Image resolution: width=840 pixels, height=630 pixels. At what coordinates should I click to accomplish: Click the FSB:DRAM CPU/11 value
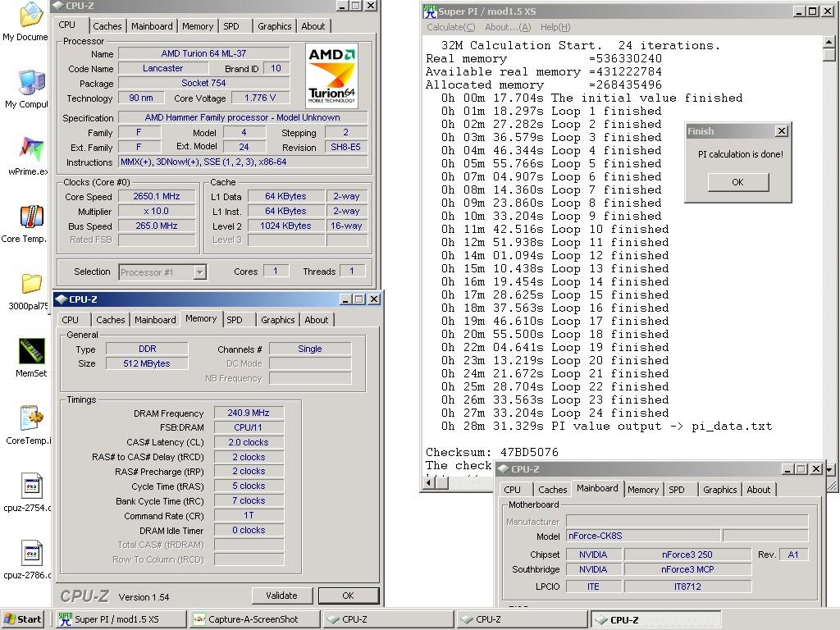(249, 427)
